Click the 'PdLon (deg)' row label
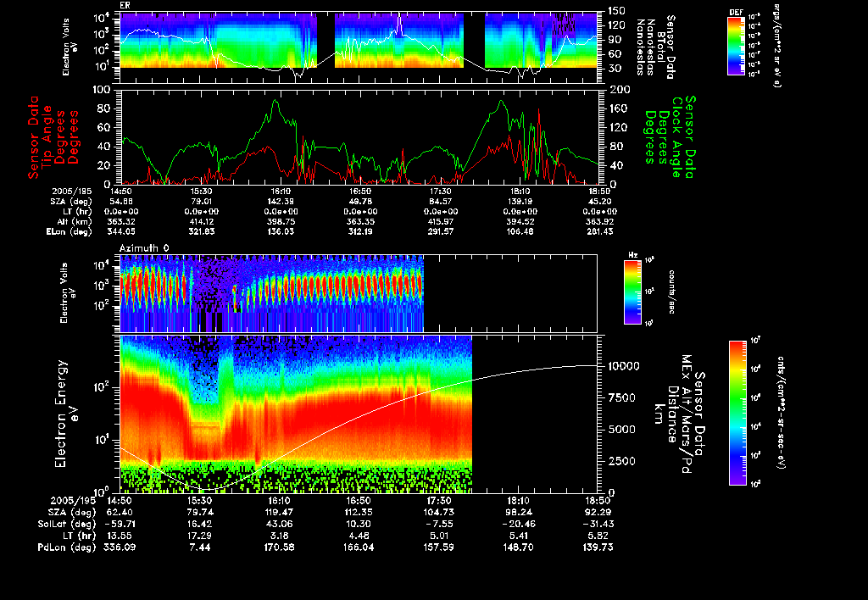868x600 pixels. [x=66, y=547]
